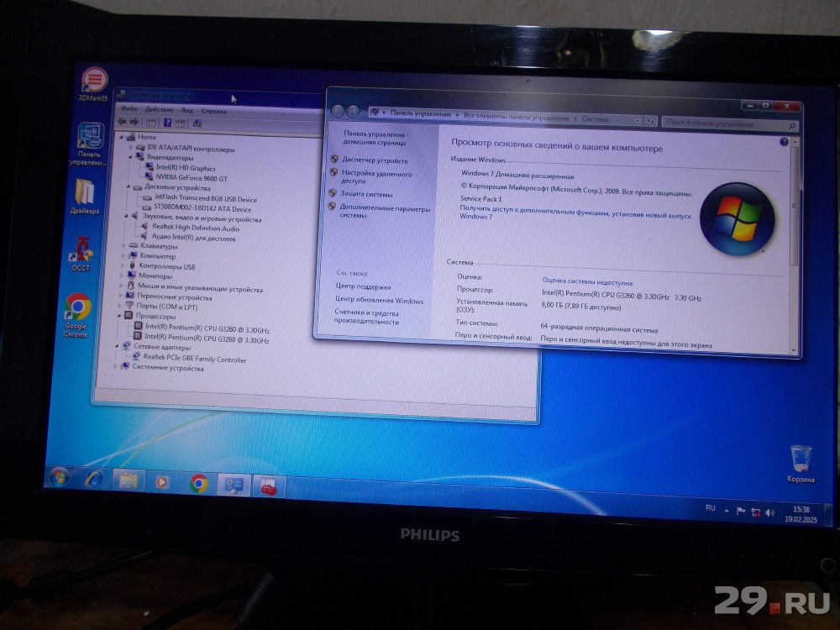The width and height of the screenshot is (840, 630).
Task: Open Windows Media Player from the taskbar
Action: pyautogui.click(x=162, y=482)
